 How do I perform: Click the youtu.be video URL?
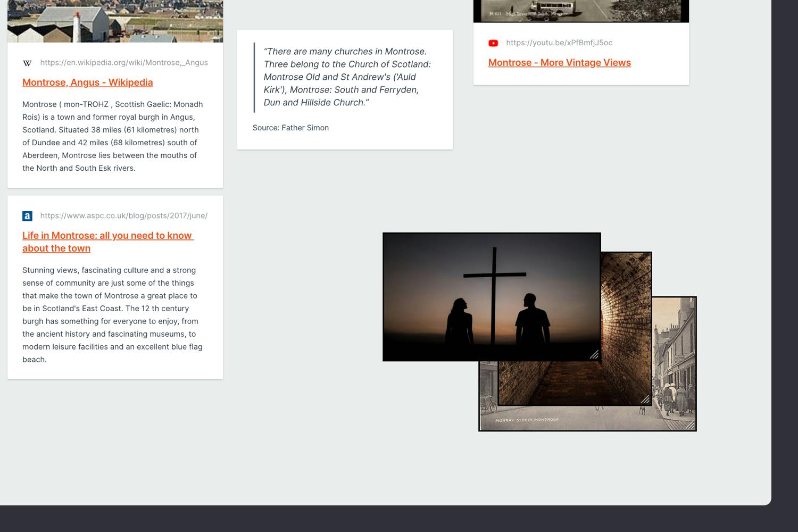coord(559,43)
